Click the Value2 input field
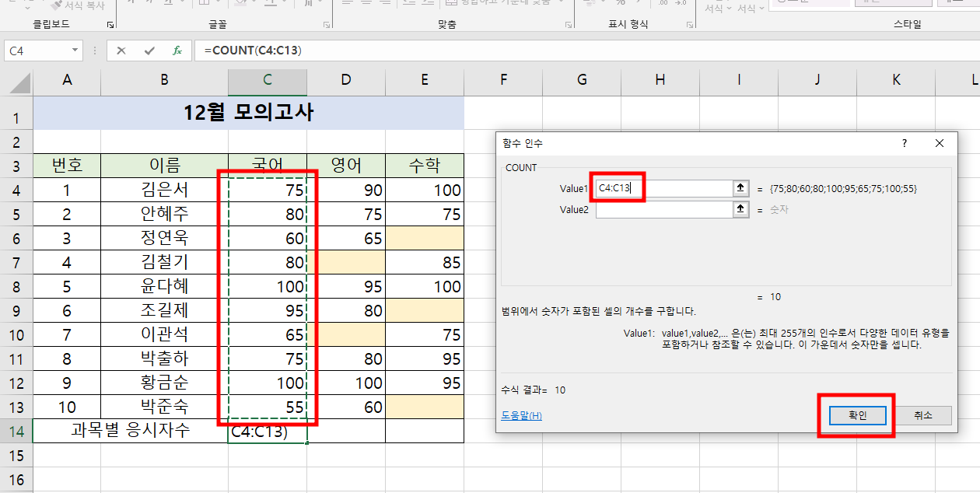The image size is (980, 493). pyautogui.click(x=664, y=209)
